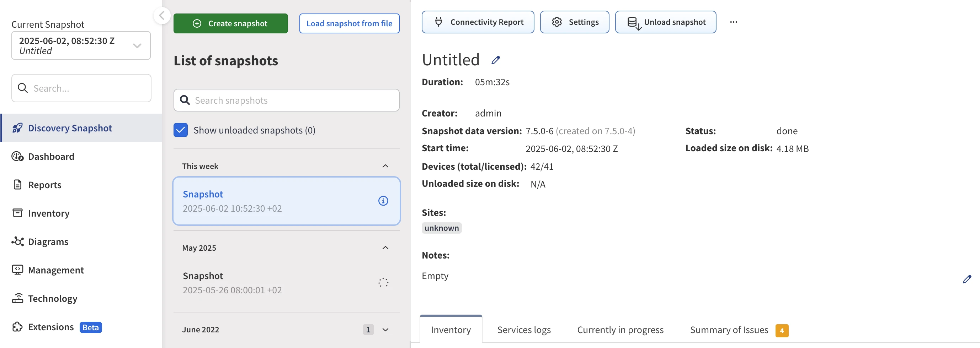Click the Create snapshot button
The height and width of the screenshot is (348, 980).
230,23
